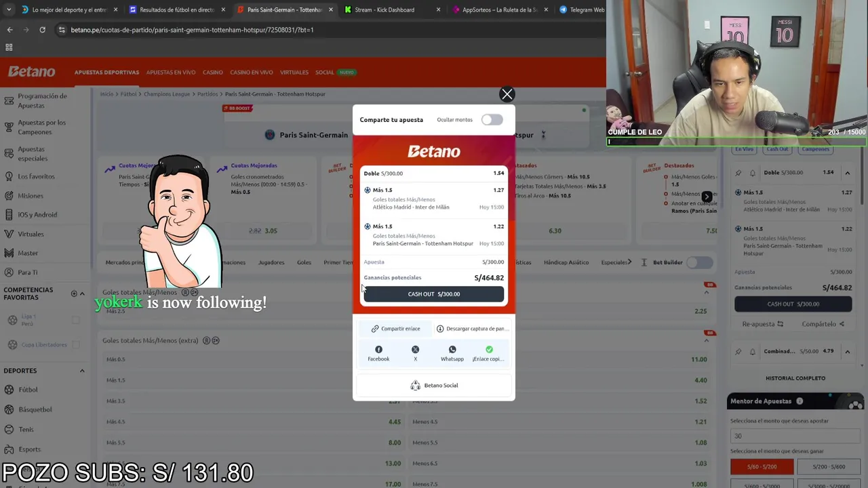Collapse the Goles totales Más/Menos (extra) market

[x=707, y=340]
